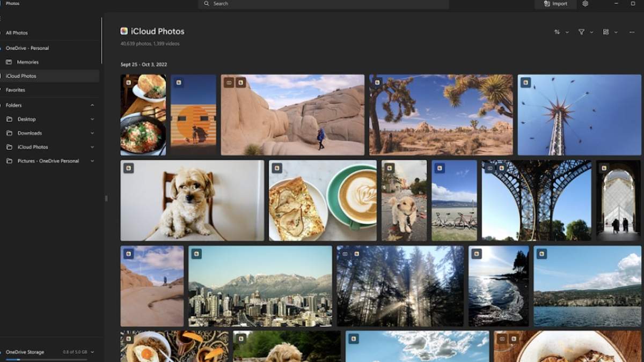Expand the Desktop folder chevron
The height and width of the screenshot is (362, 644).
click(92, 119)
